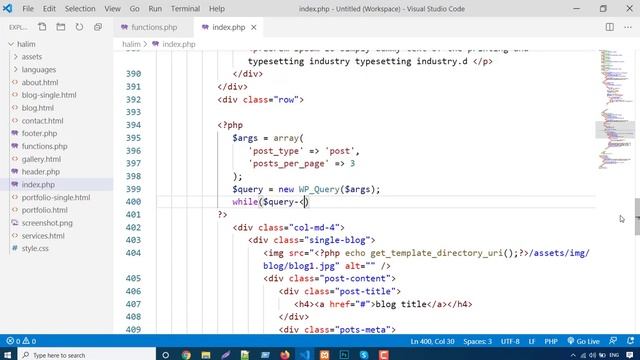This screenshot has height=360, width=640.
Task: Open header.php in Explorer
Action: click(x=41, y=172)
